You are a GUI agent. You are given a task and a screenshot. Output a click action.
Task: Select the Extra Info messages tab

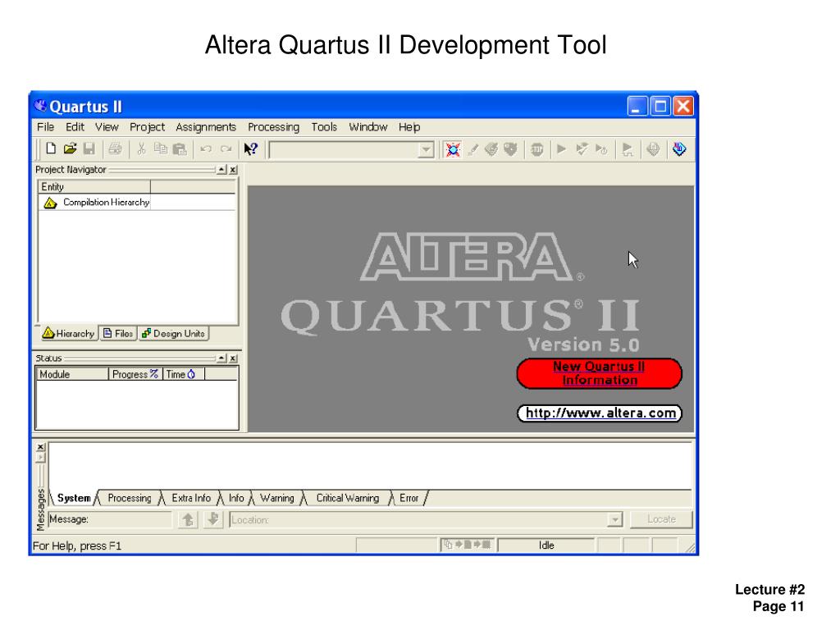coord(191,498)
